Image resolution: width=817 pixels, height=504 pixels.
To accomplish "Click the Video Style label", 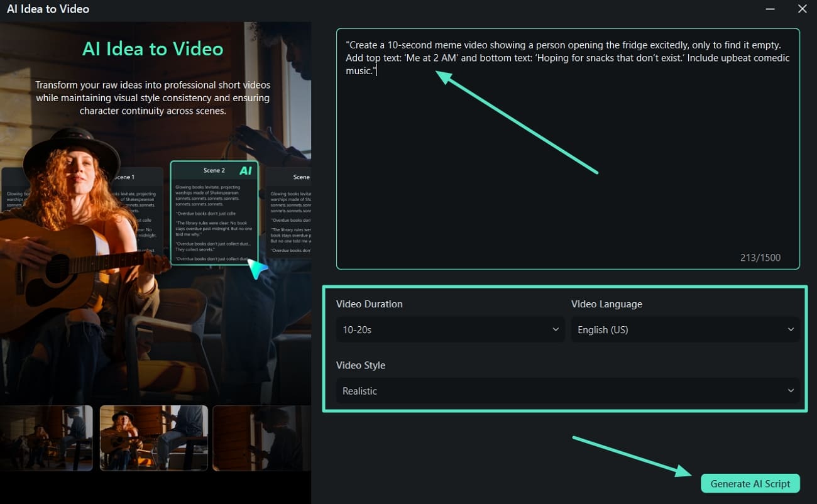I will [361, 365].
